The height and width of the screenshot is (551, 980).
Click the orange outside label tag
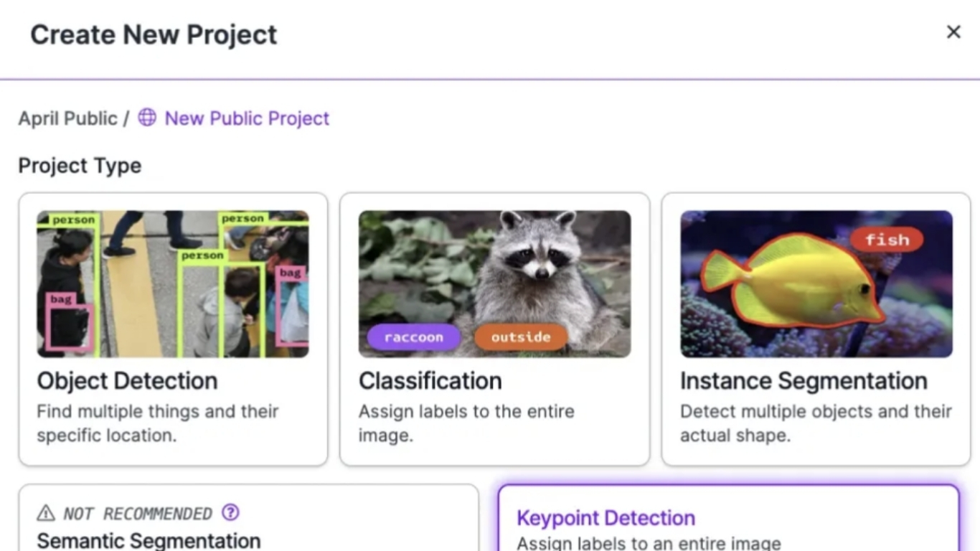pos(520,337)
